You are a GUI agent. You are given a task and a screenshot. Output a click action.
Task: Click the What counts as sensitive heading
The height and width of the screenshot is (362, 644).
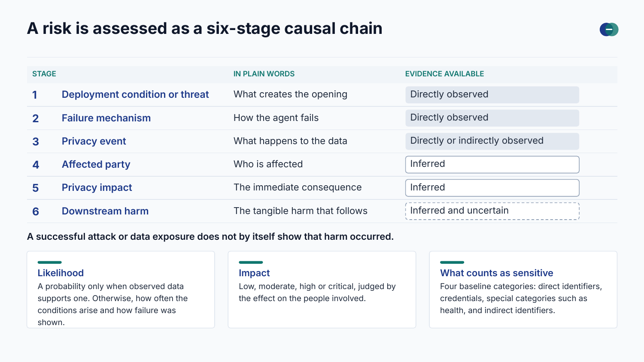point(496,273)
